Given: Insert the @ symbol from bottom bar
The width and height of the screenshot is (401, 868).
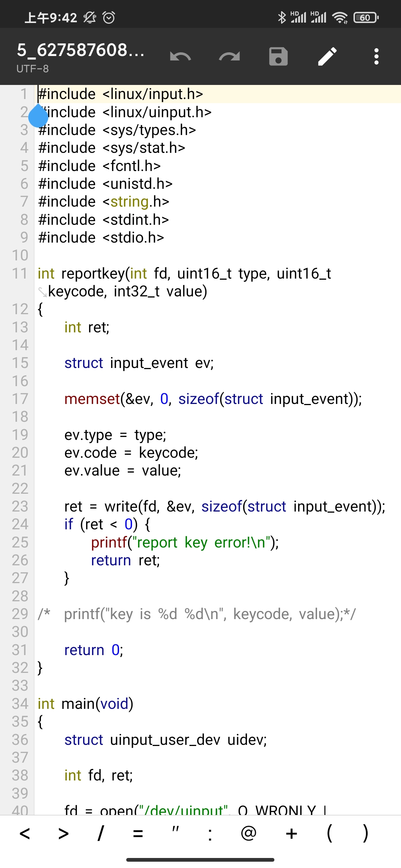Looking at the screenshot, I should point(248,834).
